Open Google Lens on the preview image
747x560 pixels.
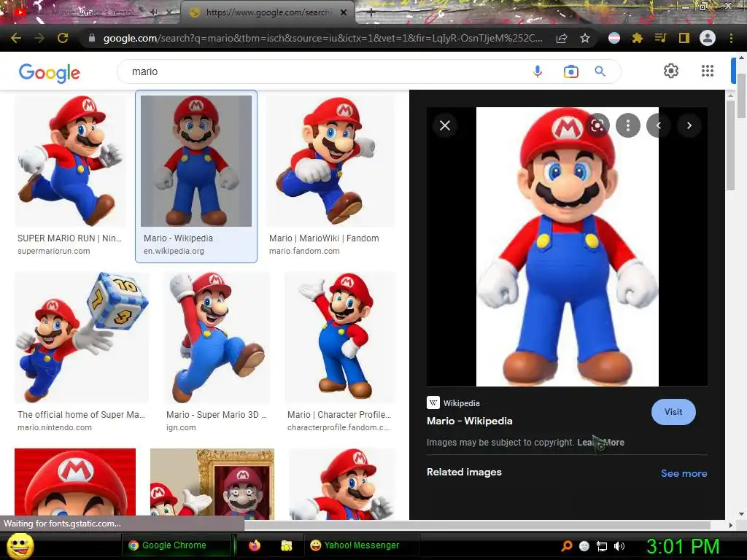coord(597,125)
